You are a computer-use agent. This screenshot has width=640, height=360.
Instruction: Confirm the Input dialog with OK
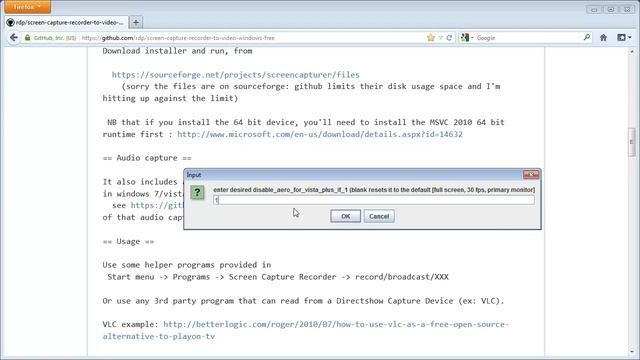tap(345, 216)
